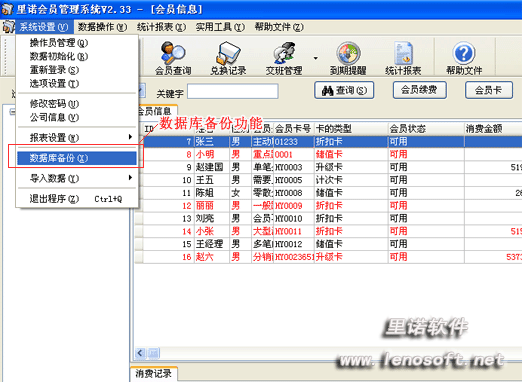Click the app icon left of the 系统设置 menu
Image resolution: width=522 pixels, height=382 pixels.
coord(8,27)
